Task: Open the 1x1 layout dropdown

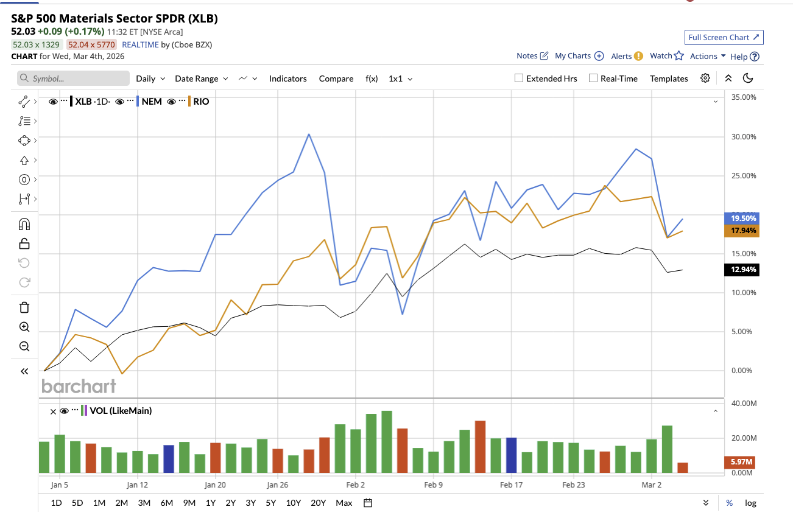Action: pyautogui.click(x=400, y=79)
